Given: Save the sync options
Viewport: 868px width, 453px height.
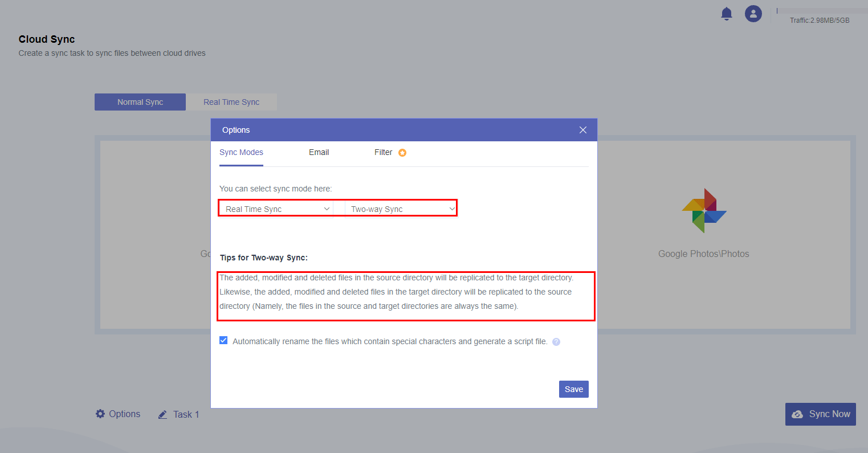Looking at the screenshot, I should [x=574, y=389].
